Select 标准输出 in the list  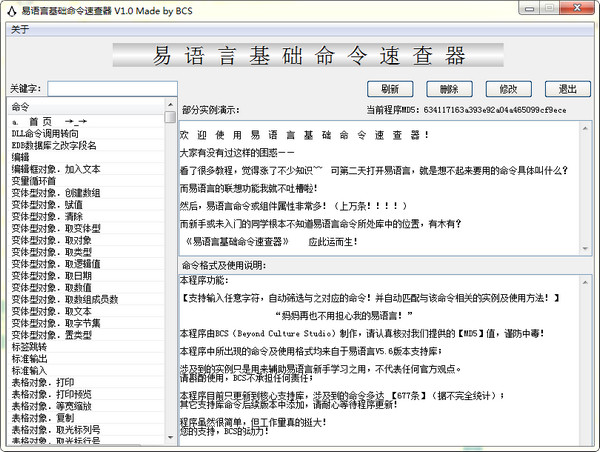86,359
